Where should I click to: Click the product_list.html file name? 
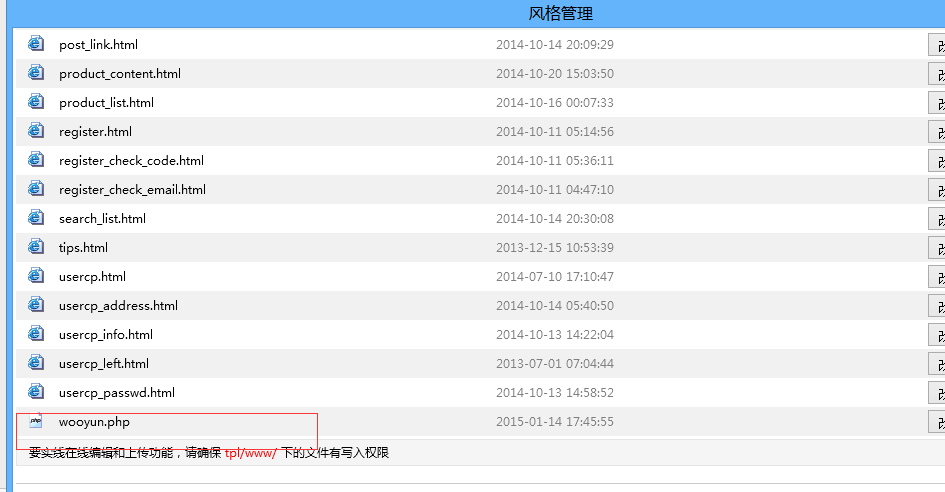[106, 102]
